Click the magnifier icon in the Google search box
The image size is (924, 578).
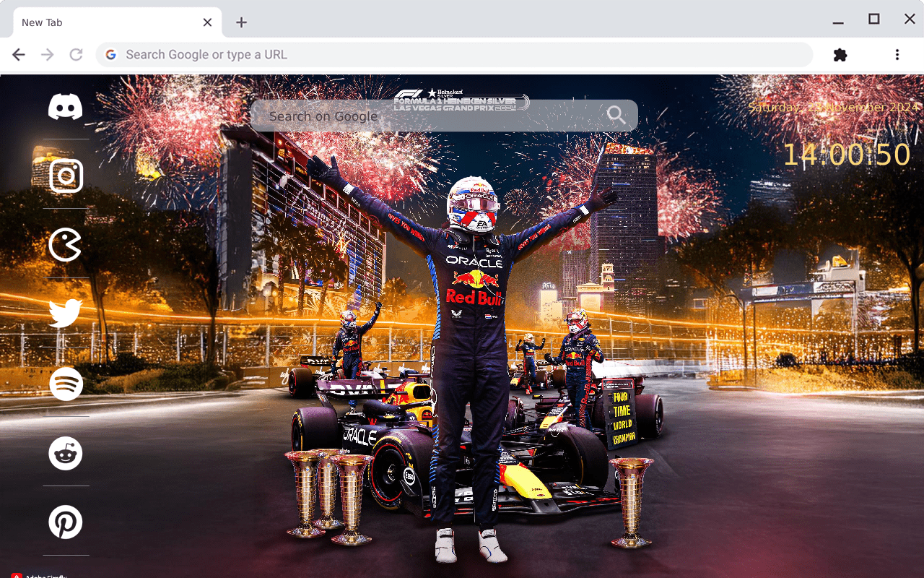click(x=616, y=115)
